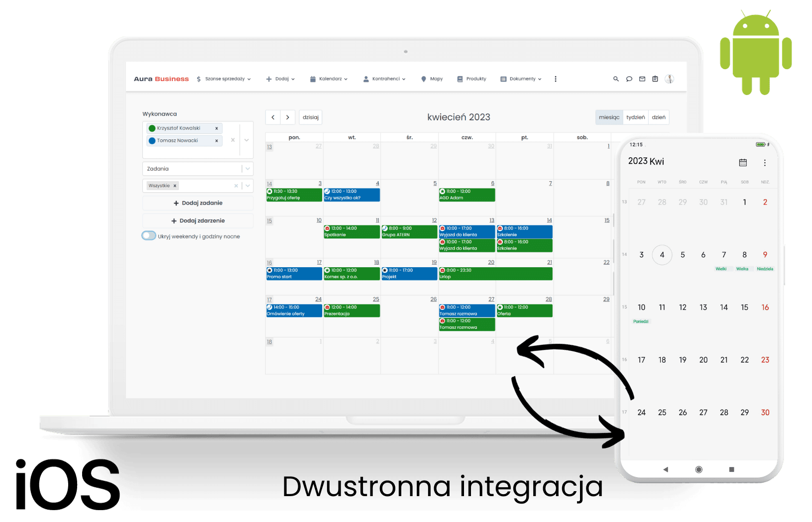Open the Urlop multi-day event
Viewport: 812px width, 522px height.
(495, 274)
